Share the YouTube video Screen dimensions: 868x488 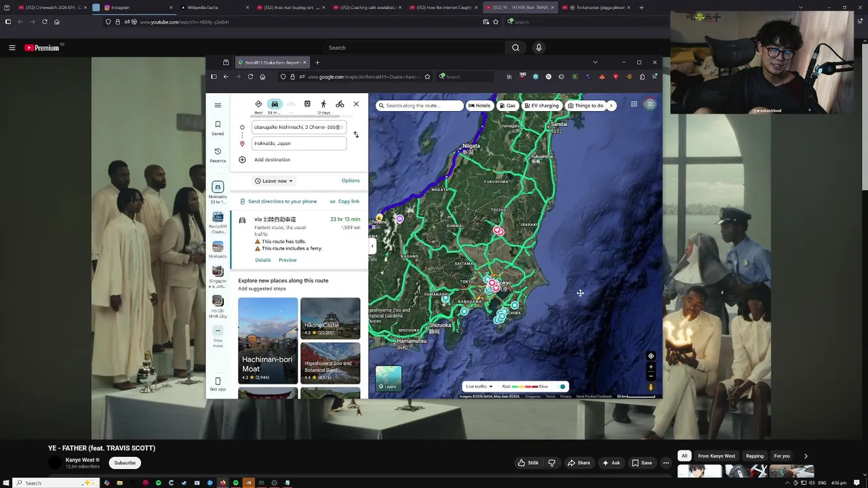(x=578, y=463)
